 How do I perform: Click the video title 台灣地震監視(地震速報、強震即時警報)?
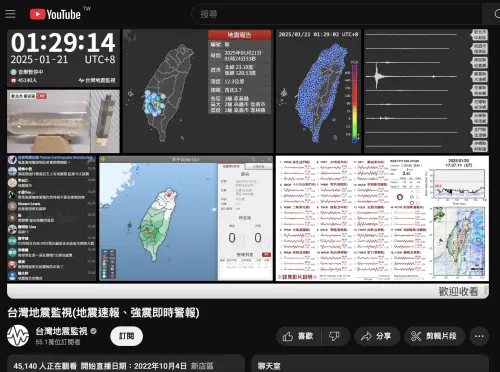click(x=103, y=313)
